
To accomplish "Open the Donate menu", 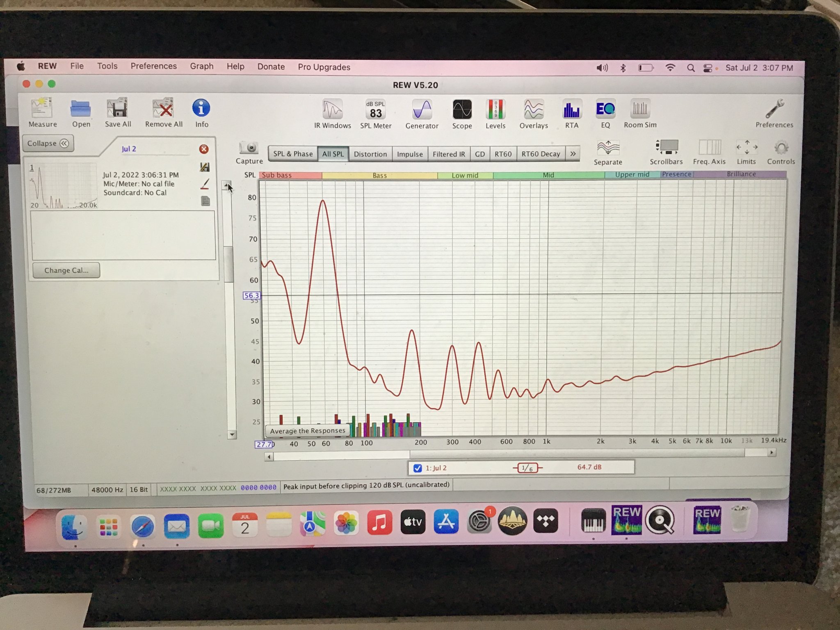I will point(271,67).
